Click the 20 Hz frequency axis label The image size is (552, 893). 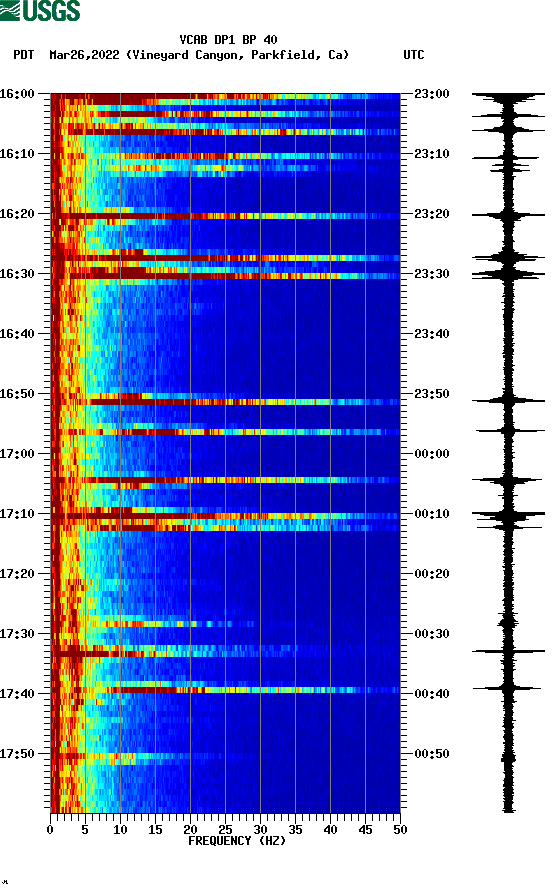190,830
